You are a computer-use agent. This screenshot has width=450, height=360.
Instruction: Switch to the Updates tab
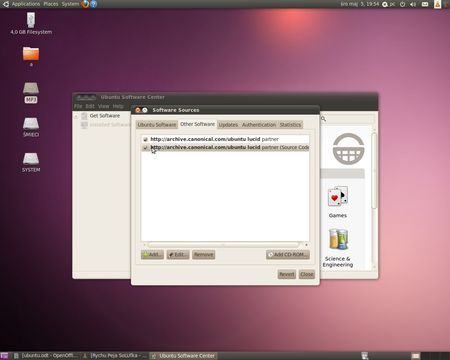(228, 125)
